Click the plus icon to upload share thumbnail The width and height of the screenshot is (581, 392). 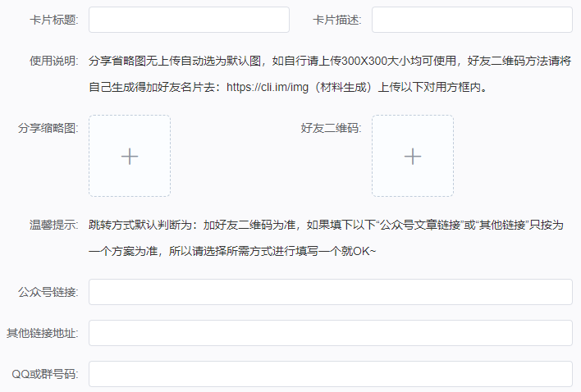coord(130,156)
